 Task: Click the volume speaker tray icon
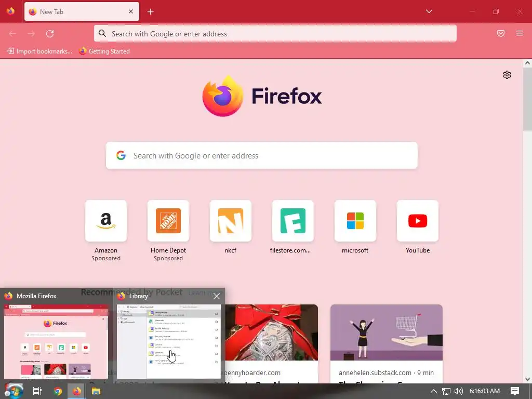[x=459, y=391]
